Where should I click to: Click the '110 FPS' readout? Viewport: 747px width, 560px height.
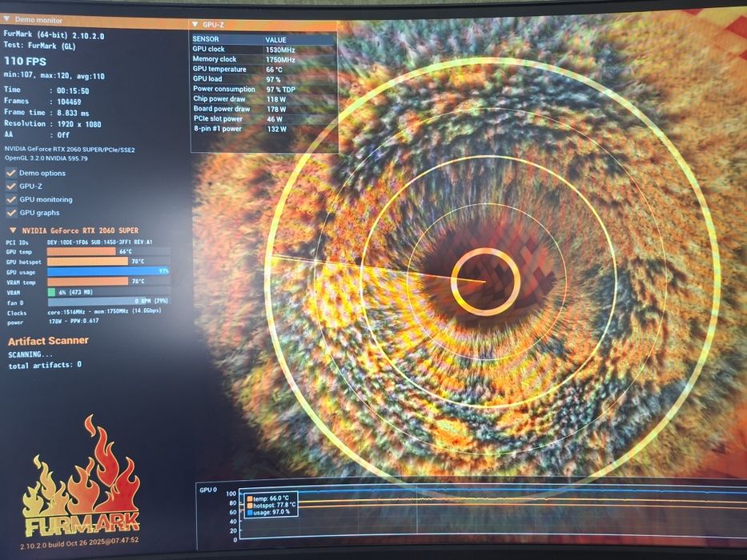[x=26, y=62]
